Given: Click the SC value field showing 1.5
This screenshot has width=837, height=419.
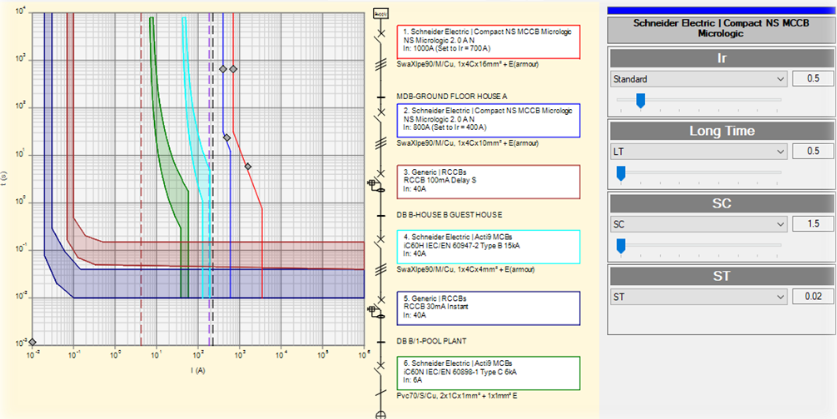Looking at the screenshot, I should click(x=812, y=224).
